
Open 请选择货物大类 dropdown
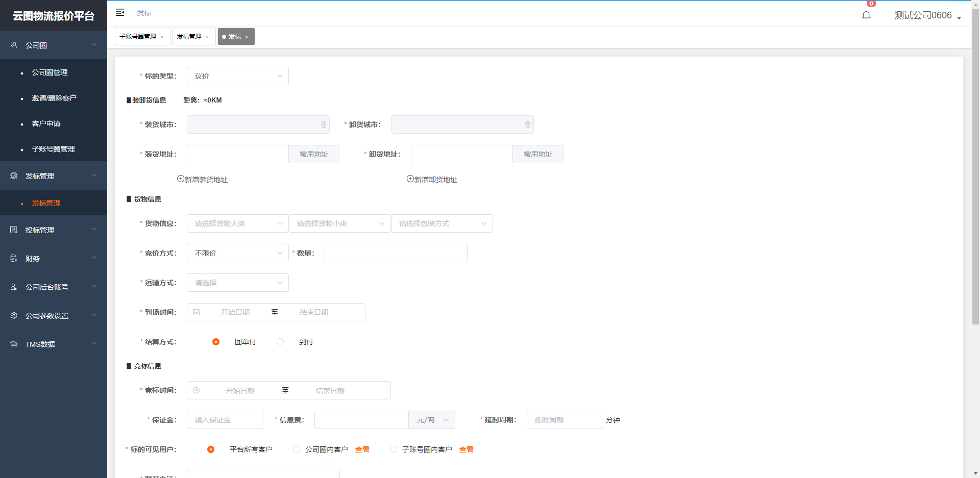coord(238,223)
